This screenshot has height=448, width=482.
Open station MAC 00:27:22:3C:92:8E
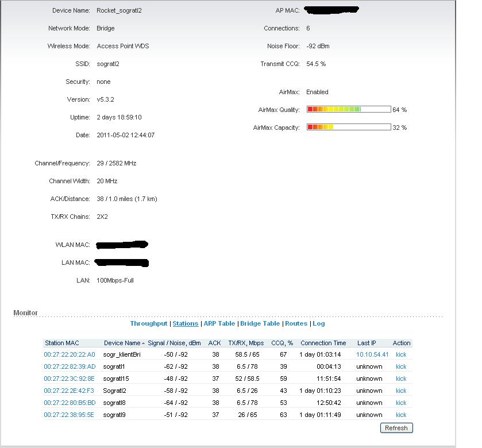tap(69, 379)
